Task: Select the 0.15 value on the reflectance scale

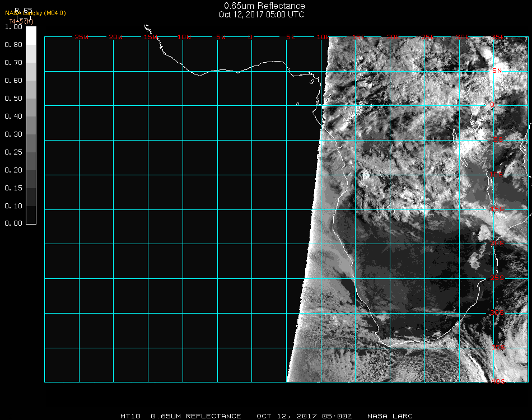Action: pyautogui.click(x=13, y=188)
